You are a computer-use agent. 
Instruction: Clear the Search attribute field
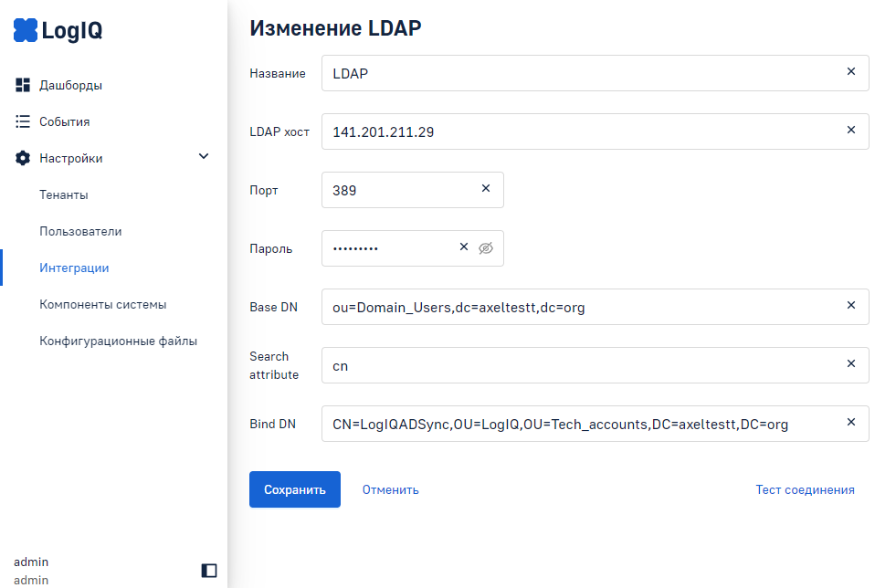851,364
